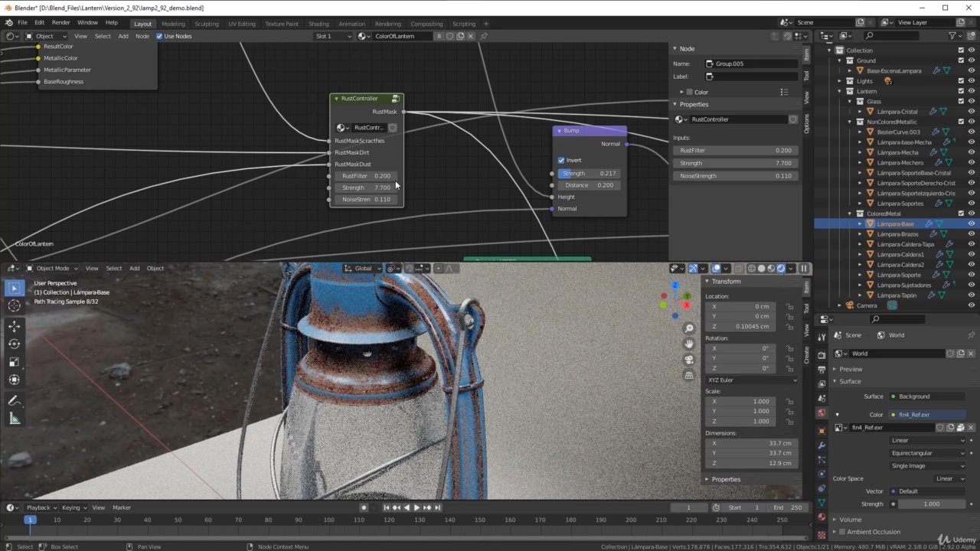This screenshot has height=551, width=980.
Task: Open the Object Mode dropdown
Action: tap(52, 268)
